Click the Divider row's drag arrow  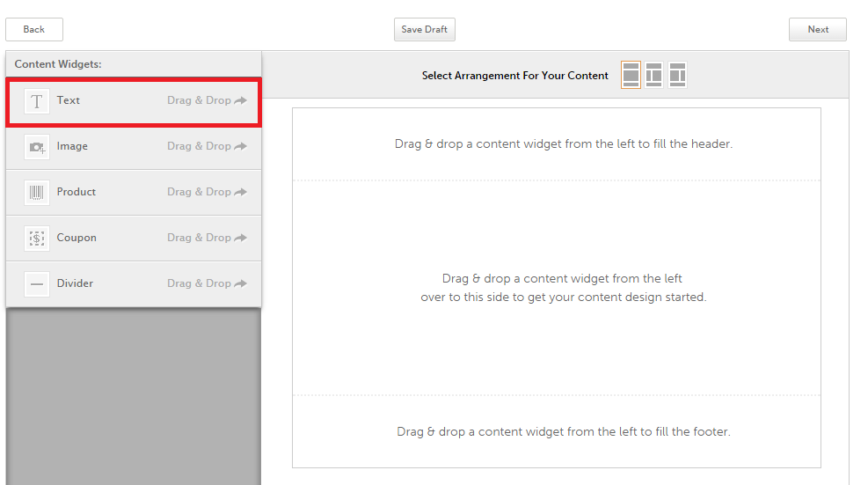point(240,283)
